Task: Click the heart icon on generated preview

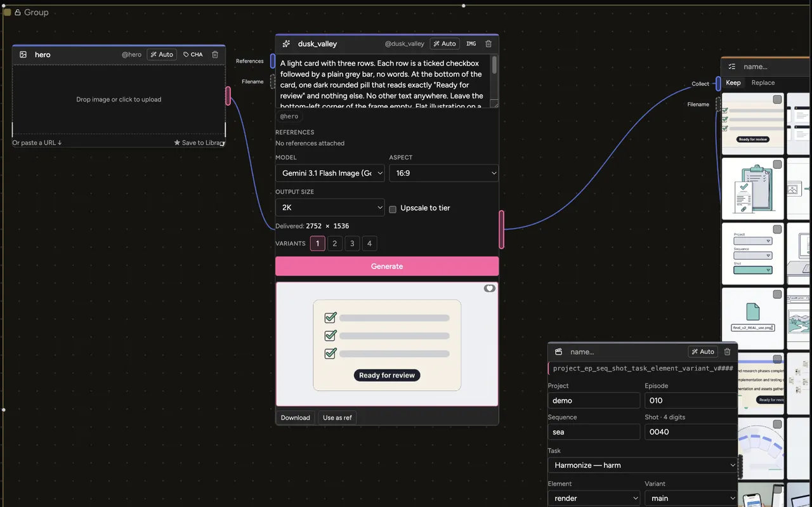Action: [x=489, y=288]
